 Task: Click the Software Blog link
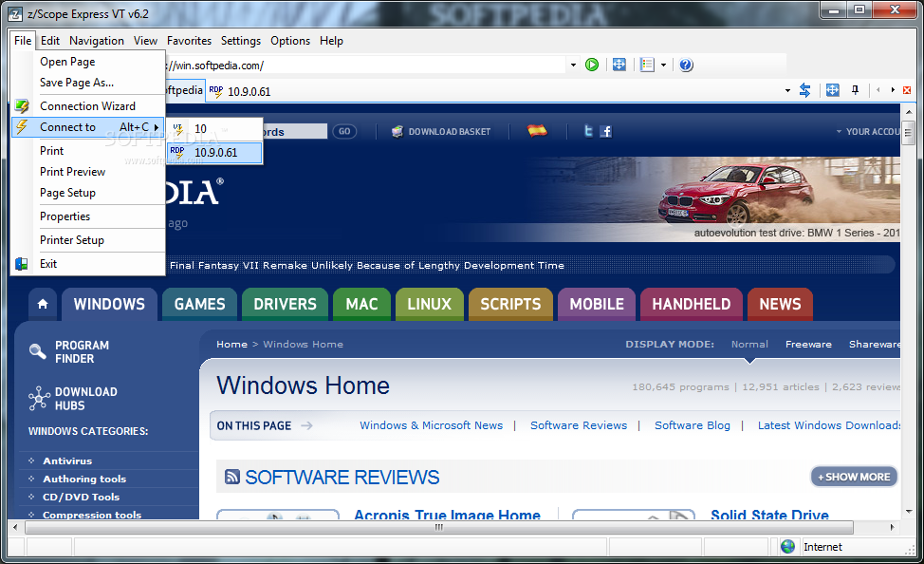coord(693,425)
